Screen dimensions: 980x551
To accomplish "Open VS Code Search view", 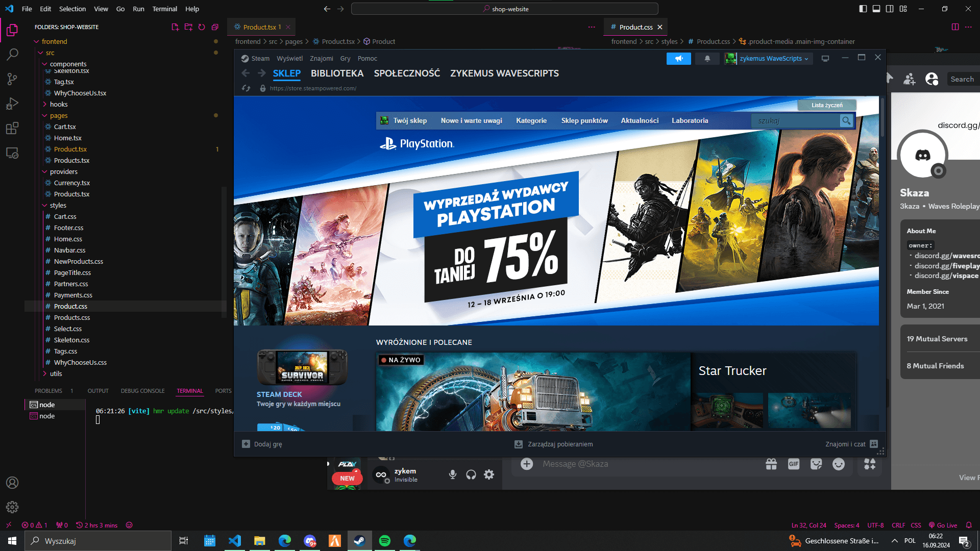I will [12, 55].
